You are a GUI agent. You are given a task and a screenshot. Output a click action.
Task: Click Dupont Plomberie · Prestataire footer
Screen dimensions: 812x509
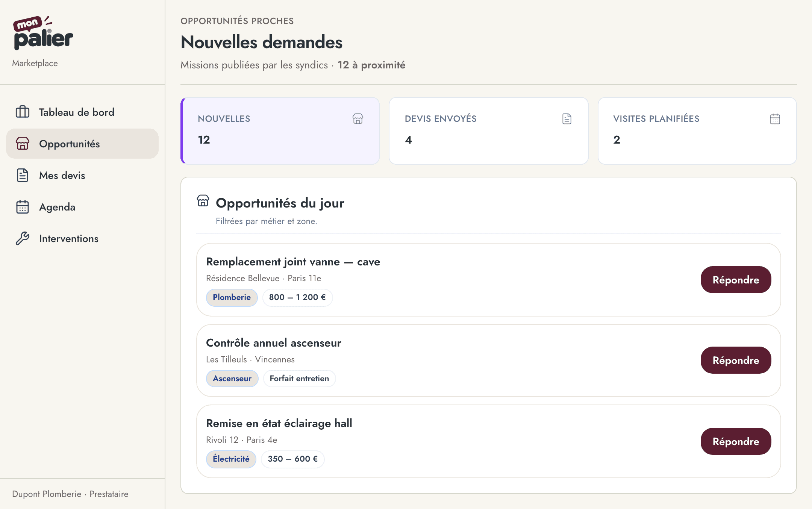70,494
